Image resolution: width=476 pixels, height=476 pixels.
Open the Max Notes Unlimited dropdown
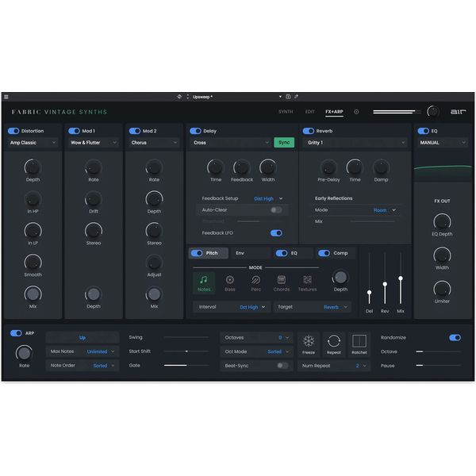point(83,351)
